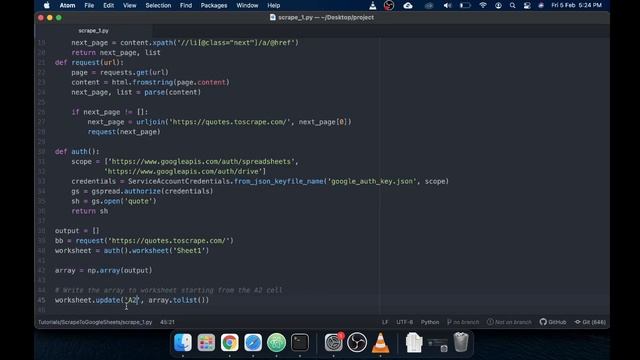Open Google Chrome from the dock
The height and width of the screenshot is (360, 640).
[229, 342]
